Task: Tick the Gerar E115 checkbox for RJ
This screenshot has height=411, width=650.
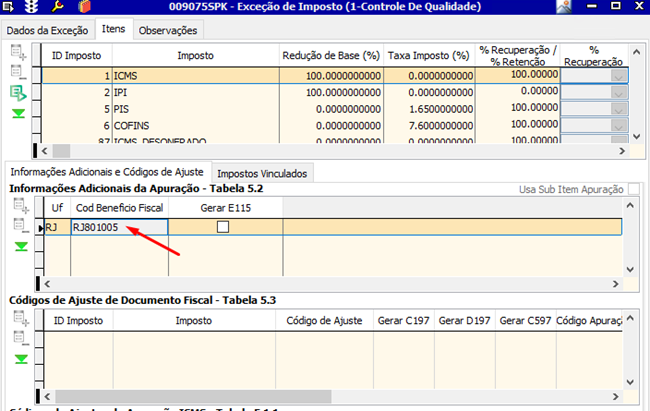Action: coord(223,227)
